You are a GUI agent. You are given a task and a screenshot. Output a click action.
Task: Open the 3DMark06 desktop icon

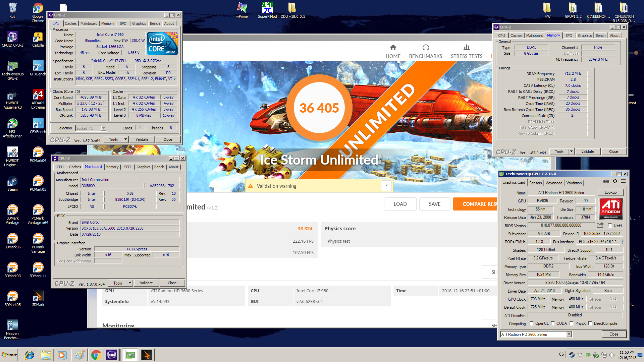tap(12, 241)
